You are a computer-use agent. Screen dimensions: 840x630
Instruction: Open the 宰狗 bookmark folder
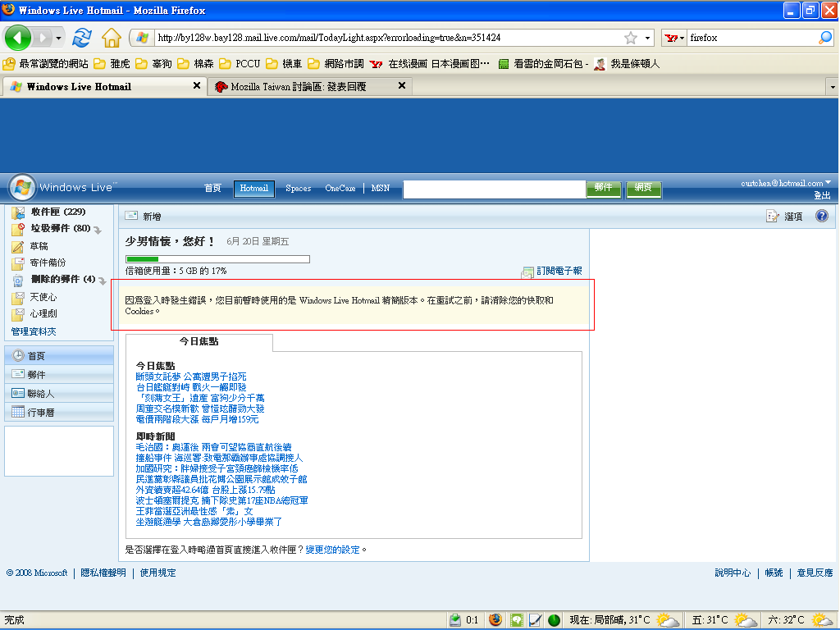153,64
